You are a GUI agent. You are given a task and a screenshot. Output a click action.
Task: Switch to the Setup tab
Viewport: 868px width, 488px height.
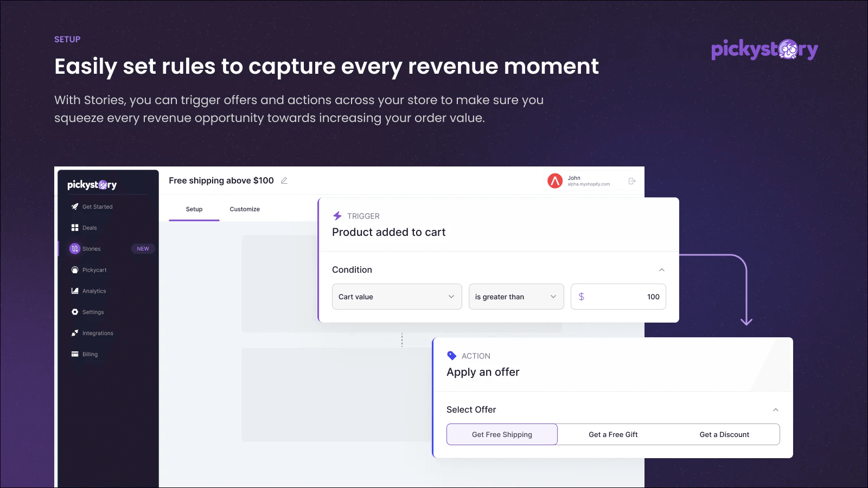(x=194, y=209)
